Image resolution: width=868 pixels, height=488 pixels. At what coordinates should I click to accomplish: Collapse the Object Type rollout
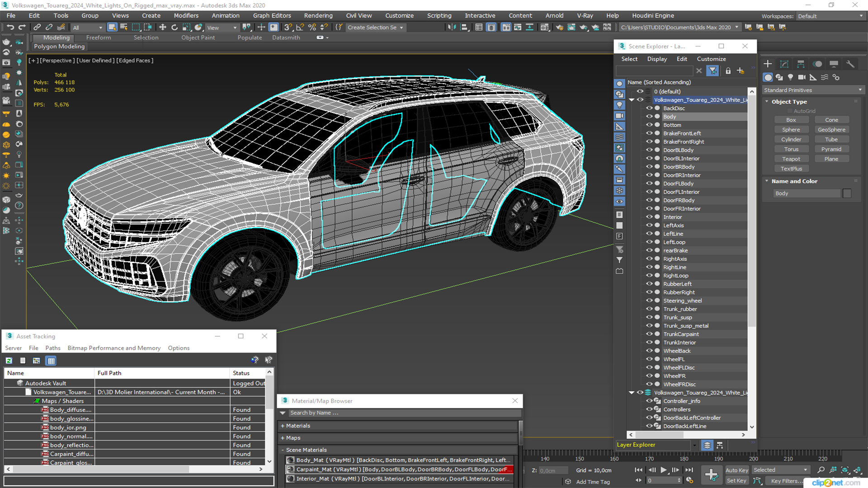coord(789,102)
